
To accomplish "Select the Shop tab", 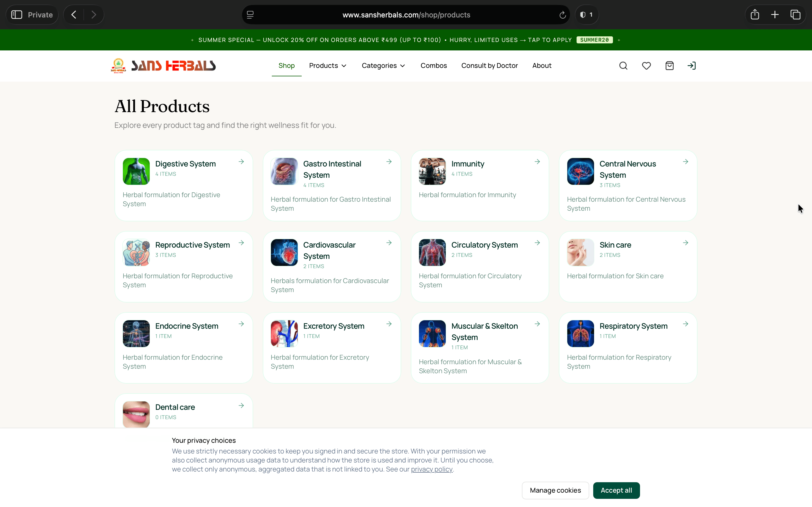I will tap(286, 66).
